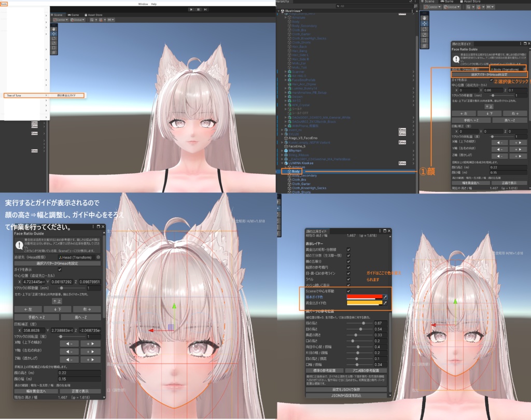Choose the 顔の黄金比ガイド submenu entry
531x420 pixels.
66,95
